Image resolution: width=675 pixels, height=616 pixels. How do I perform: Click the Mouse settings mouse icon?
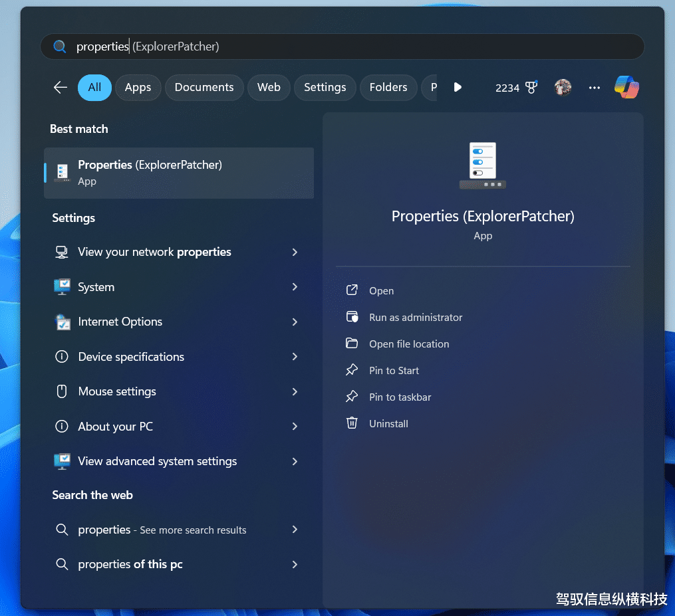click(x=62, y=391)
